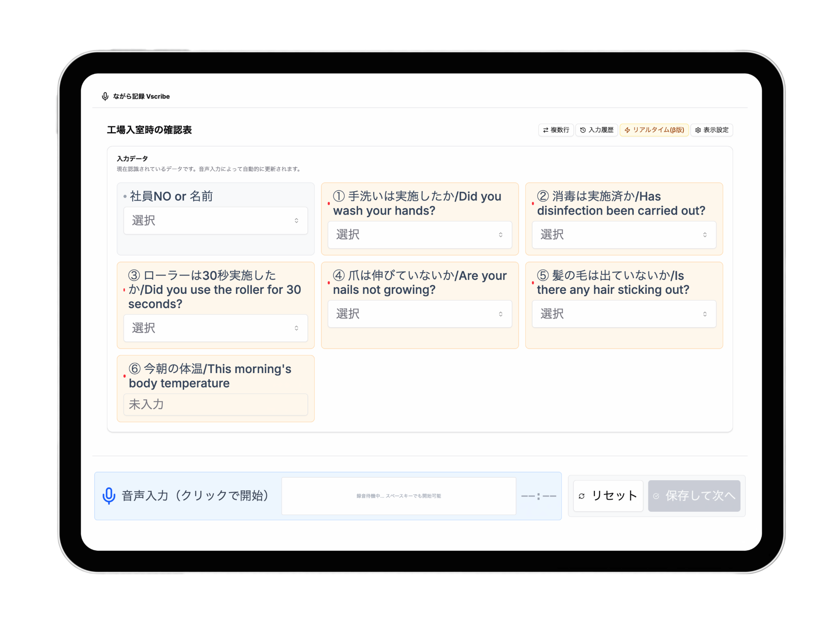
Task: Open the 手洗い wash your hands dropdown
Action: pyautogui.click(x=420, y=235)
